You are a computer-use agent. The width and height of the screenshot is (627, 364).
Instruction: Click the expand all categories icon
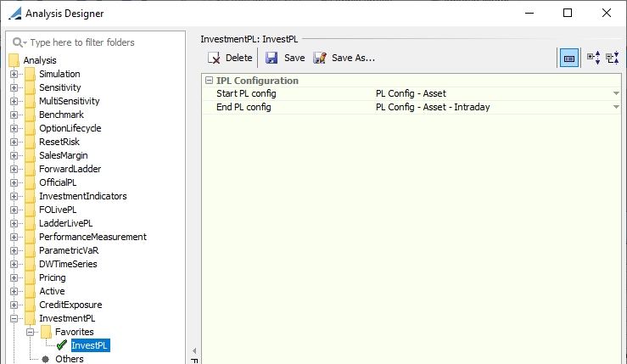[593, 58]
